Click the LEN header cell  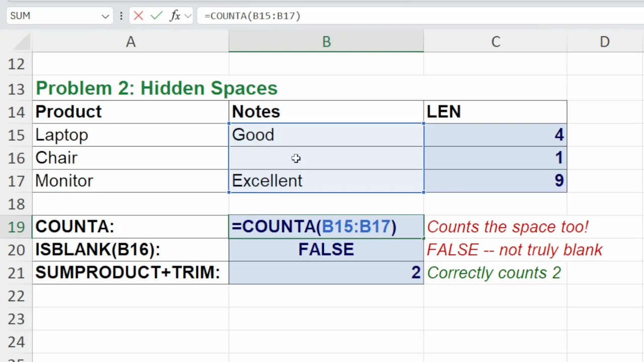(x=495, y=112)
